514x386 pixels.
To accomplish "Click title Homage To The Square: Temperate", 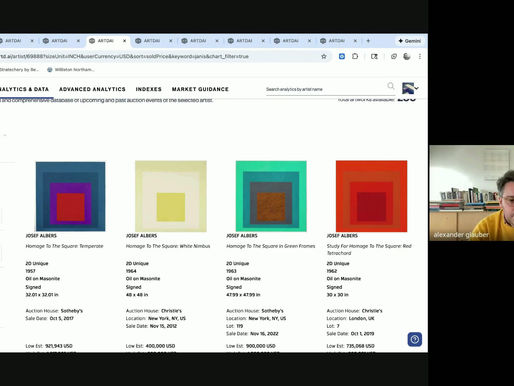I will click(64, 246).
